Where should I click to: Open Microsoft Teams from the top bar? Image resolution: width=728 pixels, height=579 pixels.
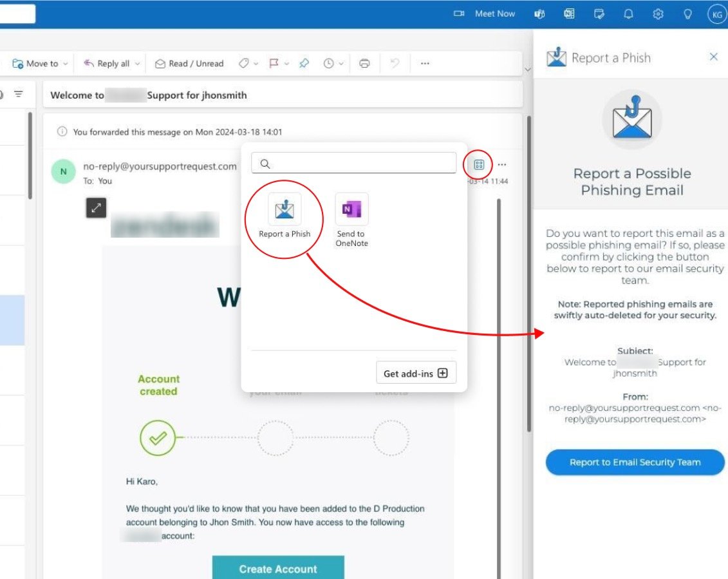(539, 14)
